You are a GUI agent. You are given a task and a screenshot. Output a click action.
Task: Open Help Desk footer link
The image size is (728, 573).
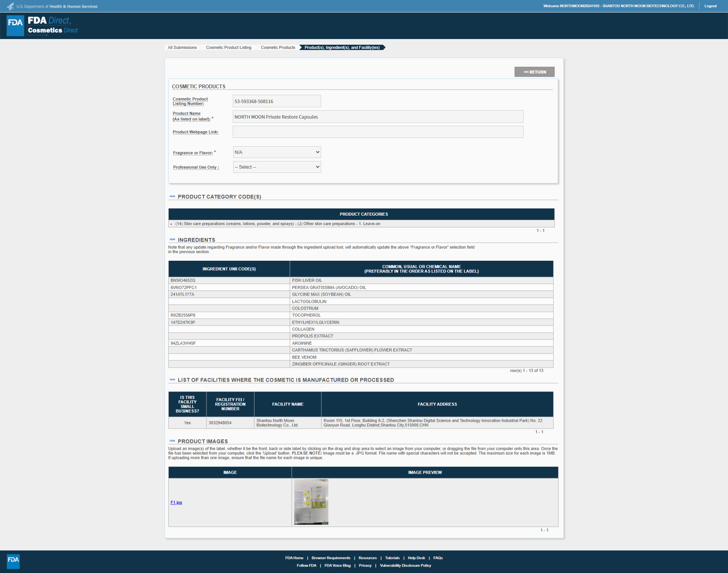416,558
